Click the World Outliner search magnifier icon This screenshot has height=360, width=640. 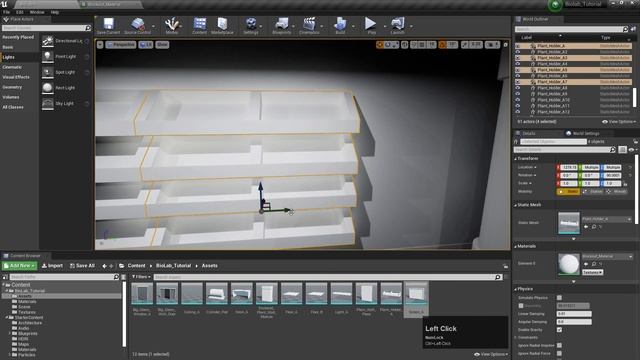(x=625, y=29)
